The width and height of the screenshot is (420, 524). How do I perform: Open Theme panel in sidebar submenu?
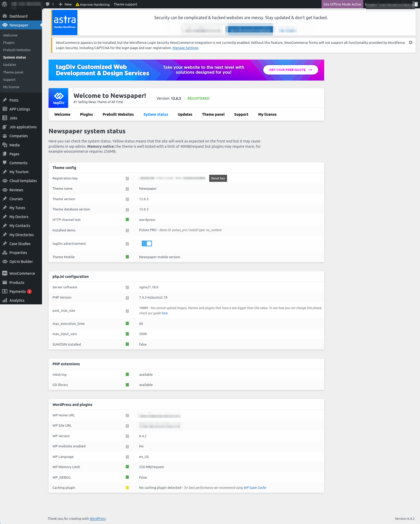[13, 72]
